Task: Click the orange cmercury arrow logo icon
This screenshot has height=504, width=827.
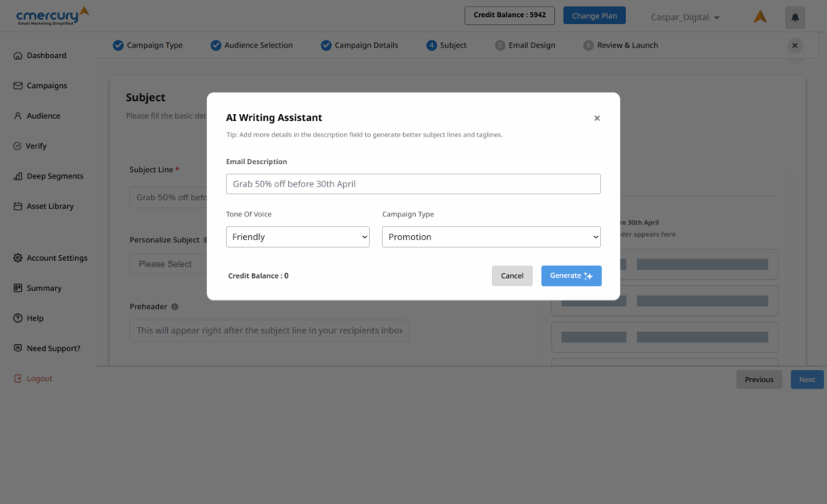Action: (760, 16)
